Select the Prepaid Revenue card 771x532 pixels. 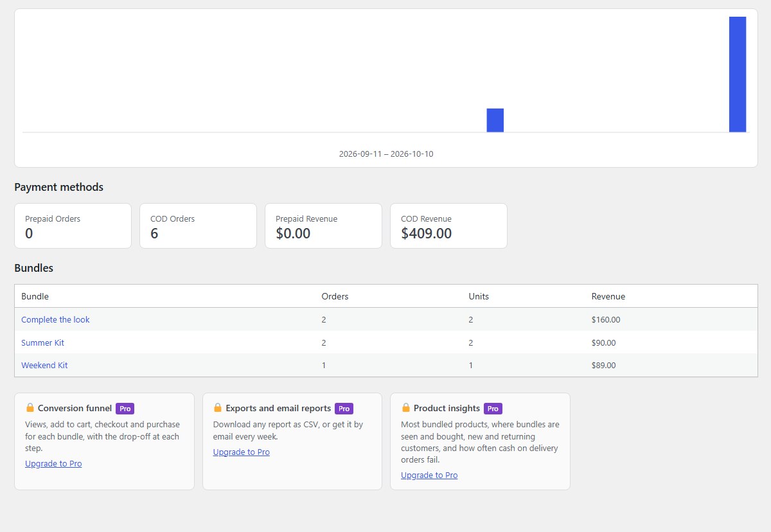tap(323, 226)
